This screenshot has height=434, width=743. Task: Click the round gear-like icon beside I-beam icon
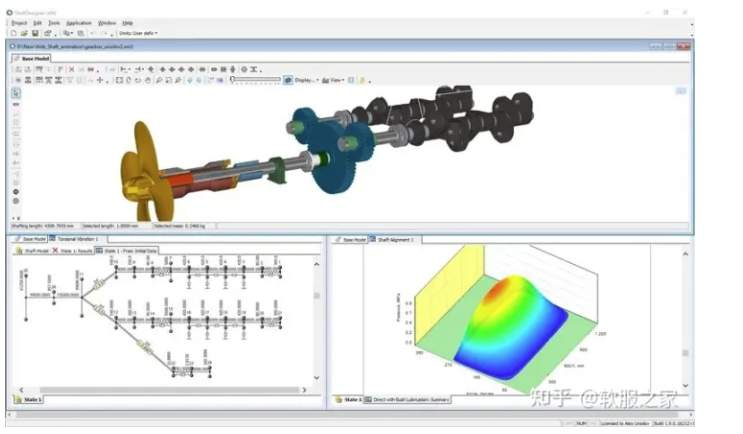(x=244, y=69)
